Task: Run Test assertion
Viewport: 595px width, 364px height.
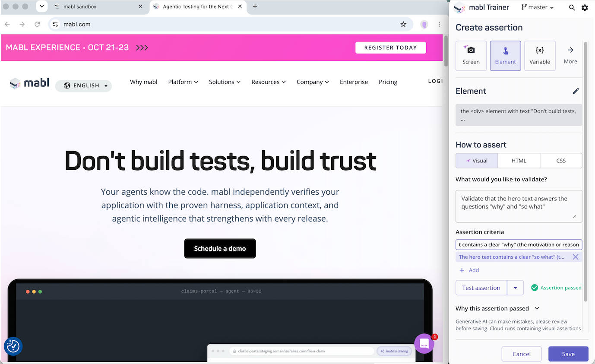Action: click(x=481, y=288)
